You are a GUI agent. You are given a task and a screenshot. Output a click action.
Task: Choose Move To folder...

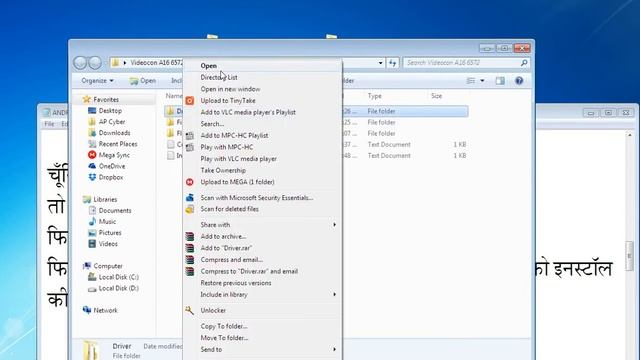263,338
